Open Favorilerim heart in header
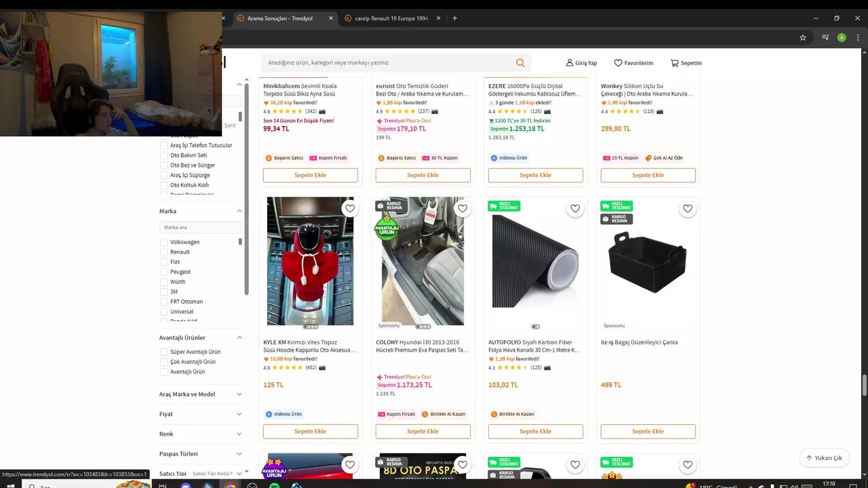Viewport: 868px width, 488px height. click(633, 63)
